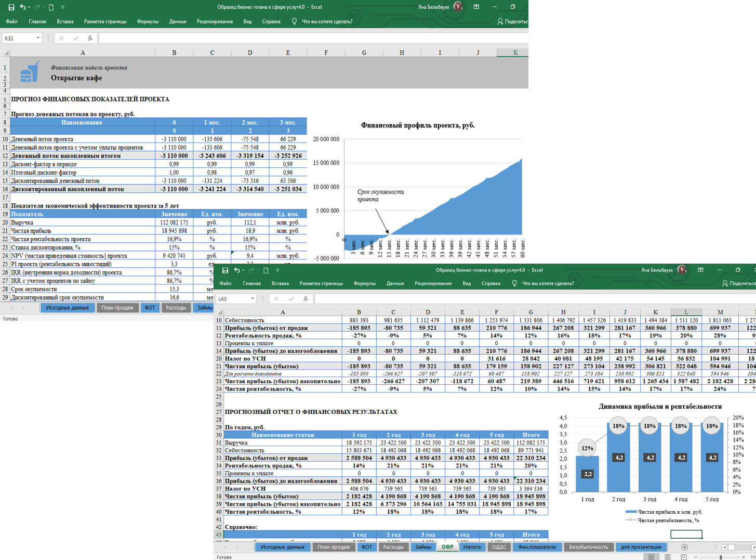Switch to Normal view in status bar
Viewport: 756px width, 560px height.
point(651,557)
